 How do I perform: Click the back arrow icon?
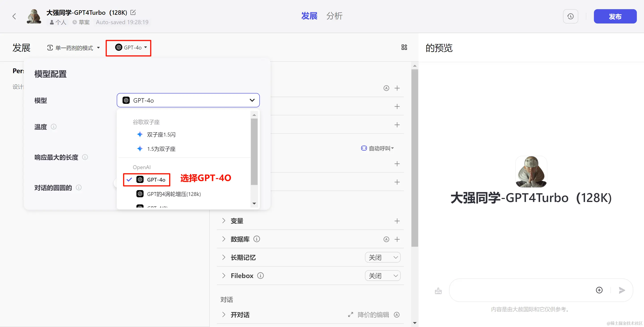[14, 17]
